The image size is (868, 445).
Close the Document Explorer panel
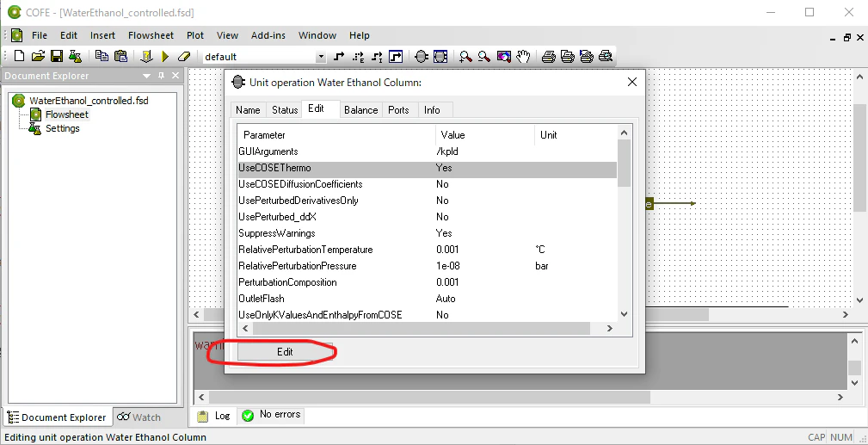pos(175,76)
